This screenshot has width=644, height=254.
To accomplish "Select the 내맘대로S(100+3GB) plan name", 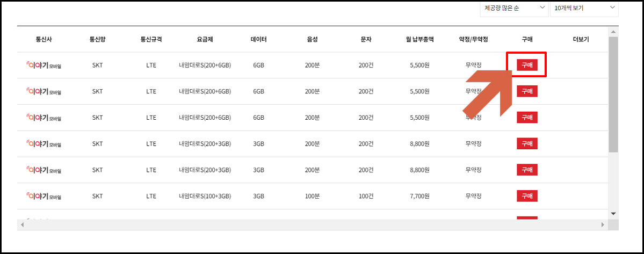I will 205,196.
